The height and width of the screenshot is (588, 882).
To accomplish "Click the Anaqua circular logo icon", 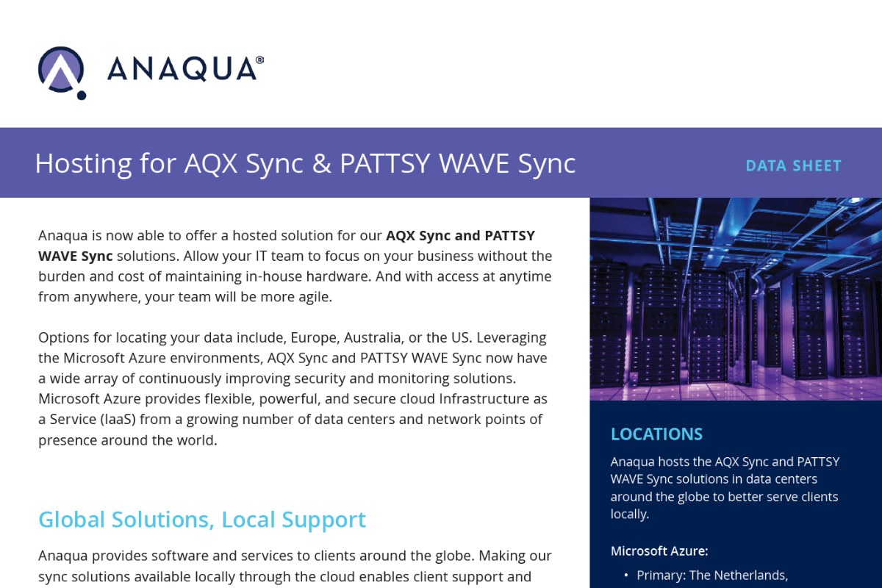I will 62,72.
